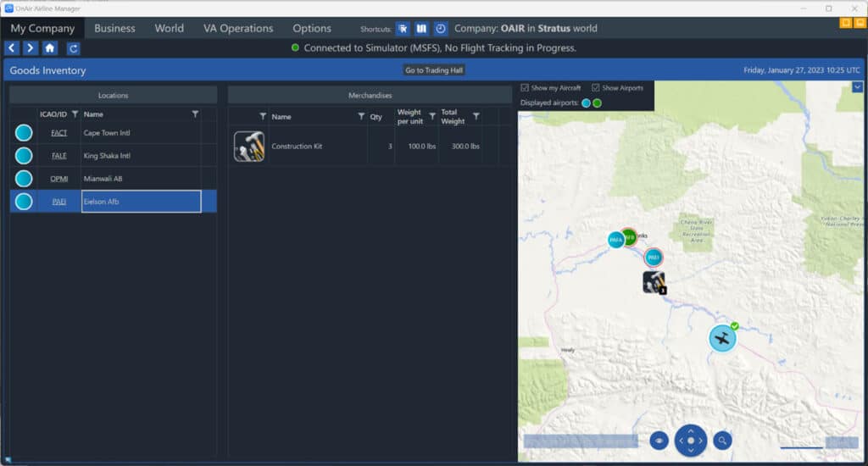Switch to the World tab
Viewport: 868px width, 466px height.
pos(169,28)
